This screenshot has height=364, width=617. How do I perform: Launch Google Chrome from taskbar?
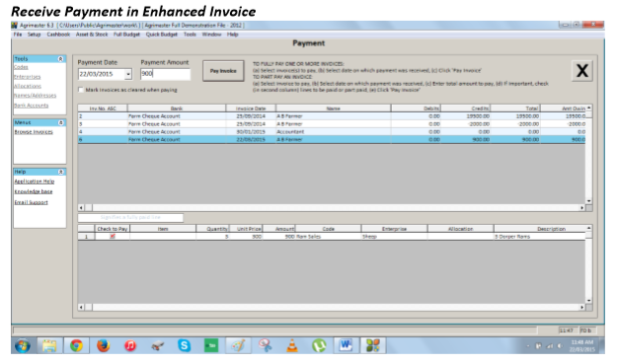pyautogui.click(x=76, y=346)
